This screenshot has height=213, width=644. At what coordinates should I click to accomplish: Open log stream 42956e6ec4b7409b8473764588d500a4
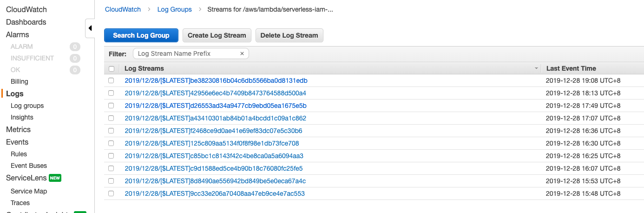[216, 93]
